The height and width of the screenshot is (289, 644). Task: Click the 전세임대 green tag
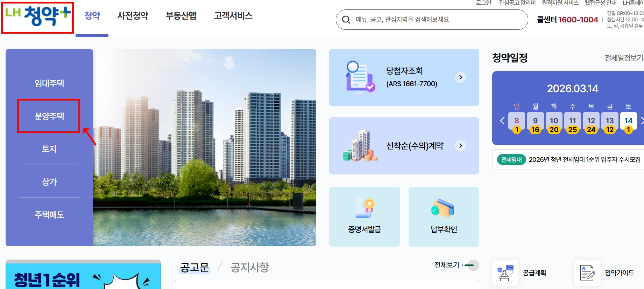[511, 160]
